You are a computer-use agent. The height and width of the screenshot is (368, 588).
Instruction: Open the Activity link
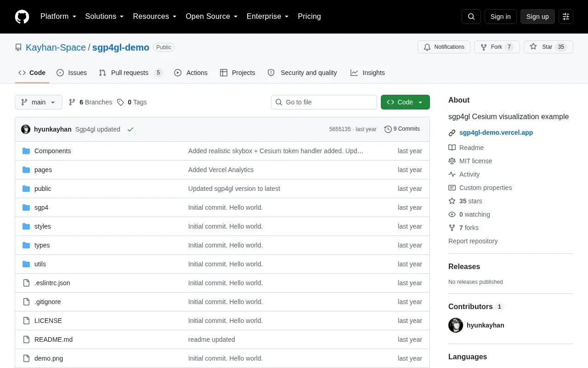(464, 174)
